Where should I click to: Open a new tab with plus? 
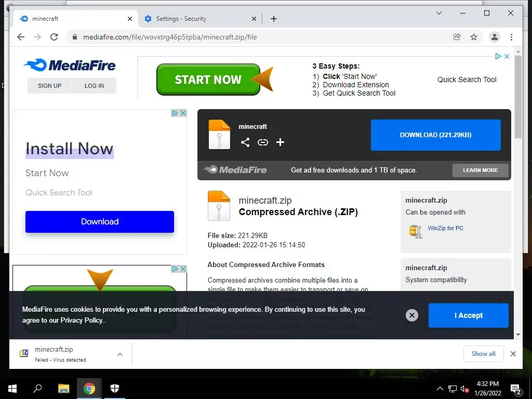[274, 19]
